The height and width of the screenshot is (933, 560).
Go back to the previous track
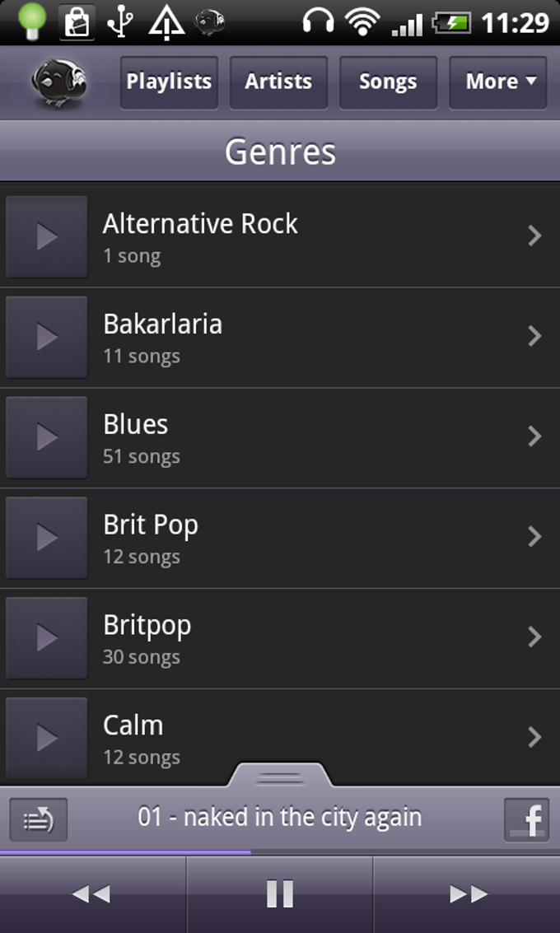click(92, 893)
